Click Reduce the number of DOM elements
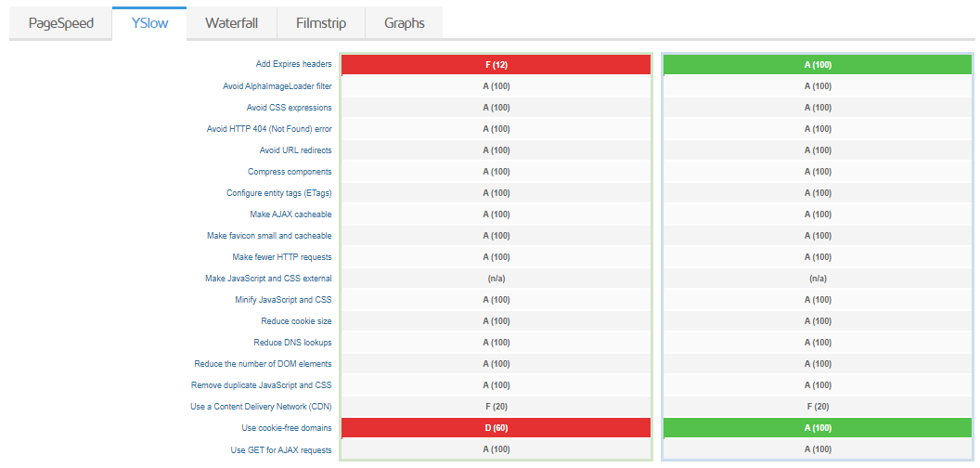The height and width of the screenshot is (468, 980). [264, 363]
